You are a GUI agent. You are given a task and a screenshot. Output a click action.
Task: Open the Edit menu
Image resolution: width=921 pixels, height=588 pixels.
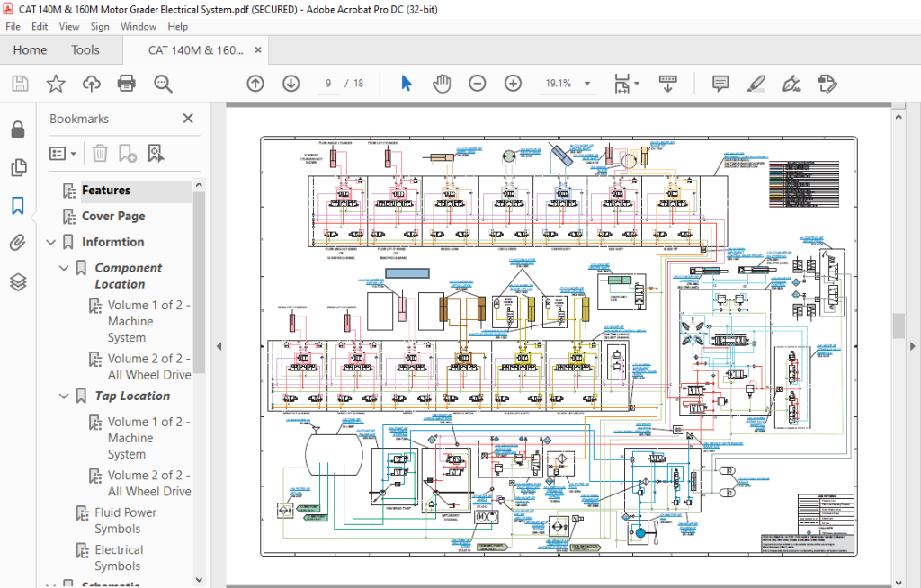pos(40,26)
